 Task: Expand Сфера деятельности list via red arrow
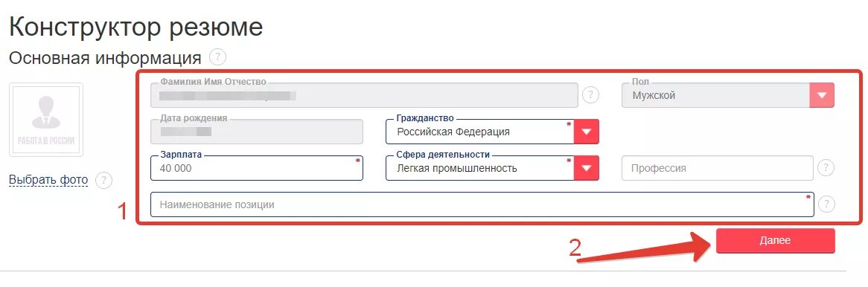pyautogui.click(x=587, y=168)
